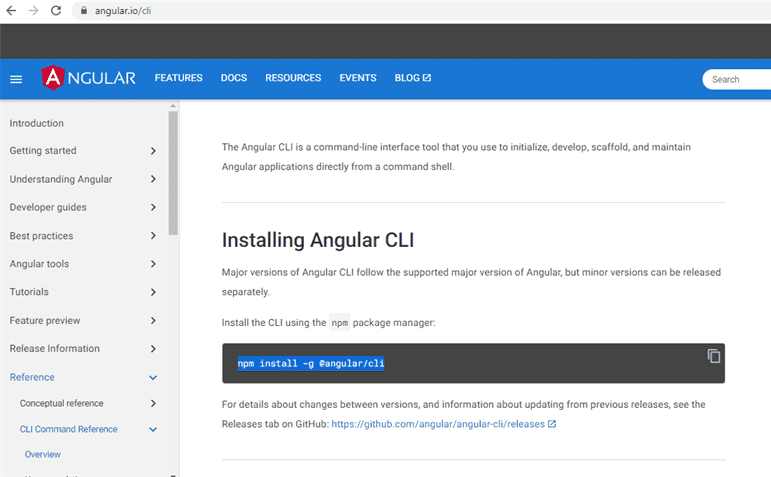This screenshot has width=771, height=477.
Task: Click the padlock site info icon
Action: pyautogui.click(x=84, y=10)
